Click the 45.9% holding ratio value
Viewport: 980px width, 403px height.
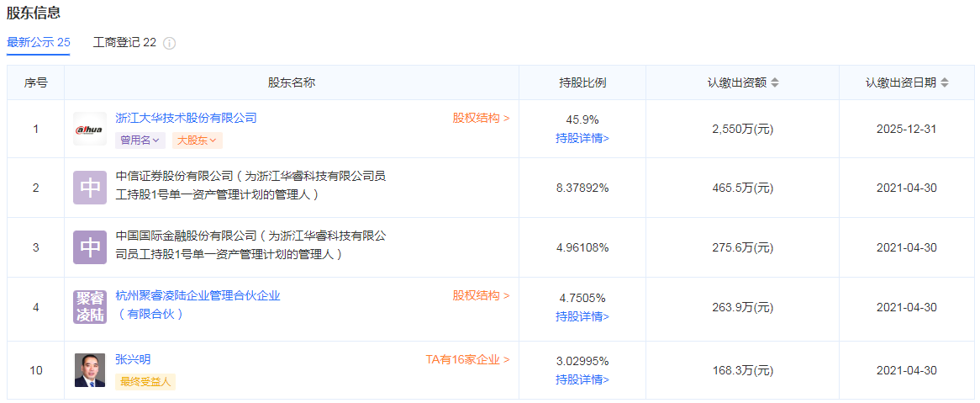582,119
